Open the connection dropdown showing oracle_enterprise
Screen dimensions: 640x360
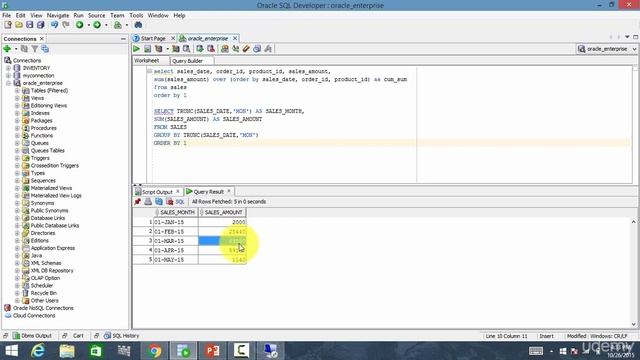click(607, 49)
